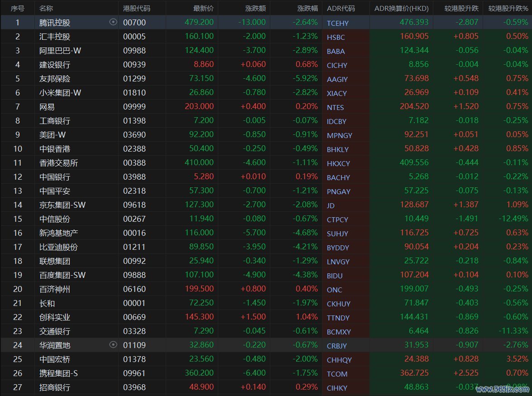Select the 建设银行 stock name
The height and width of the screenshot is (396, 532).
(x=55, y=65)
